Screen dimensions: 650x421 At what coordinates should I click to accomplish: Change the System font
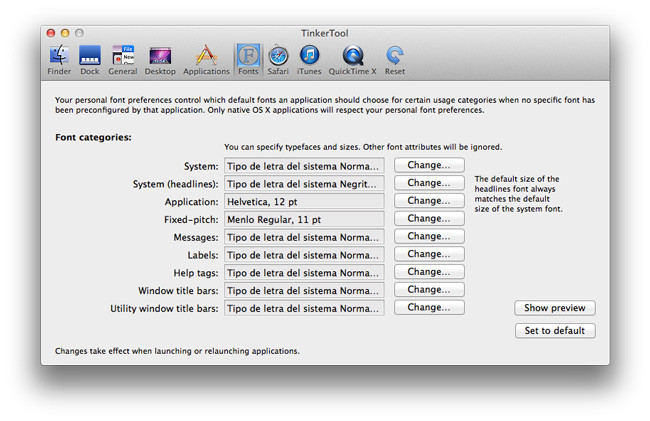[x=429, y=165]
